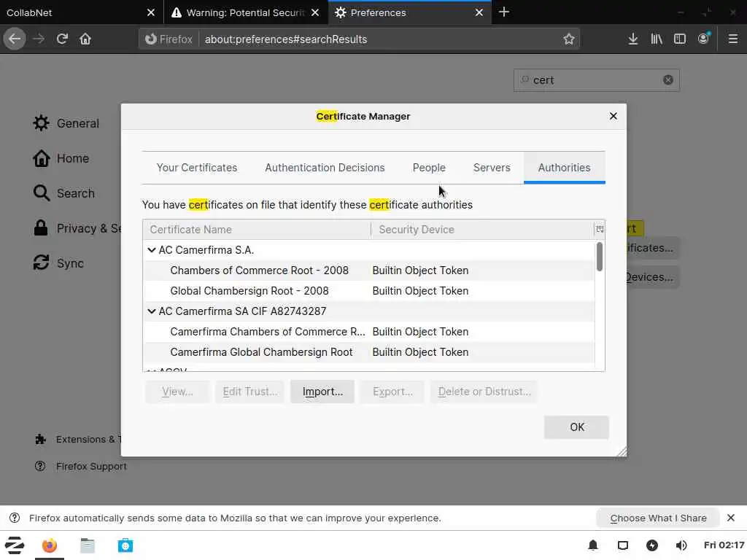747x560 pixels.
Task: Click the preferences search field with cert
Action: pyautogui.click(x=597, y=80)
